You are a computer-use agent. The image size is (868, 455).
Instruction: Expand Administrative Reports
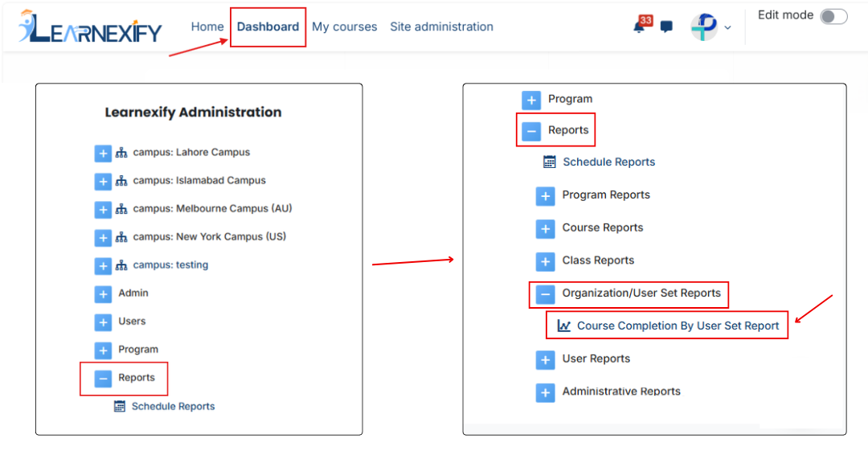tap(545, 393)
